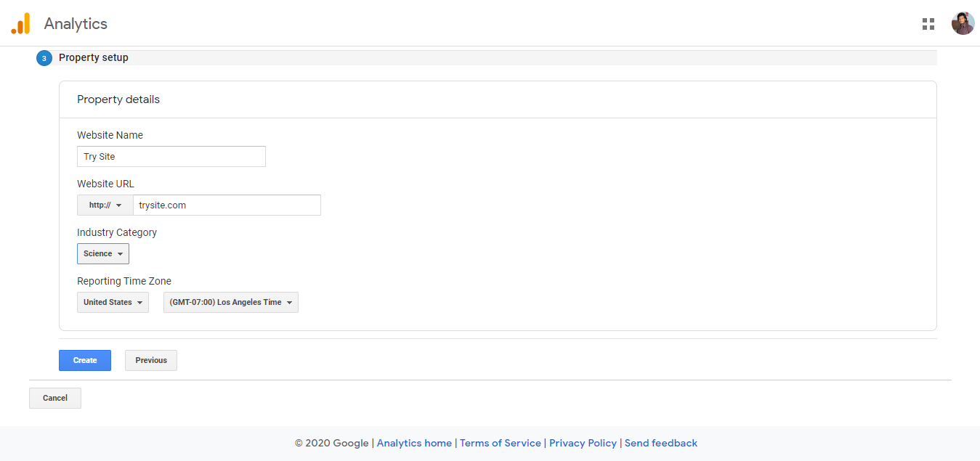Open the Analytics home link
Viewport: 980px width, 461px height.
coord(414,443)
